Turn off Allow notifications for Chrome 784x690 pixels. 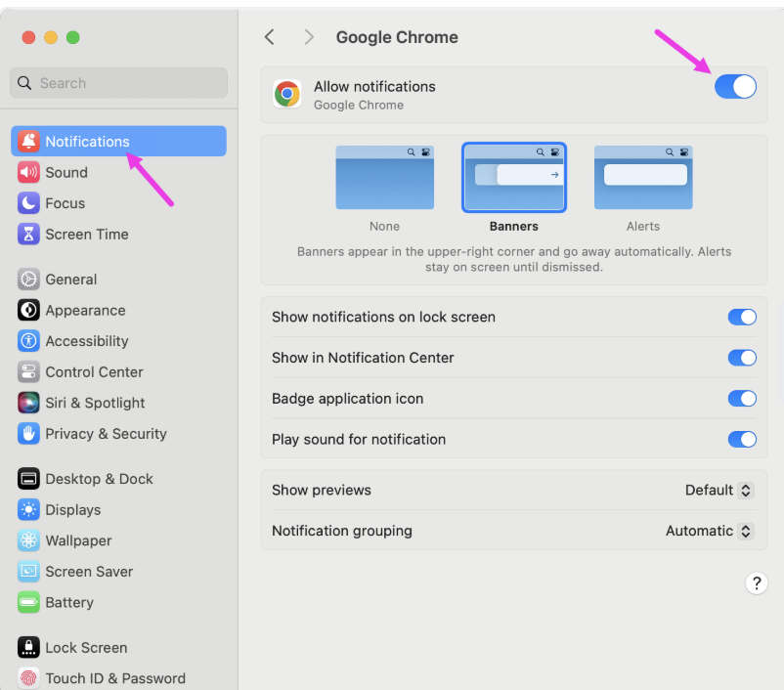(x=735, y=87)
